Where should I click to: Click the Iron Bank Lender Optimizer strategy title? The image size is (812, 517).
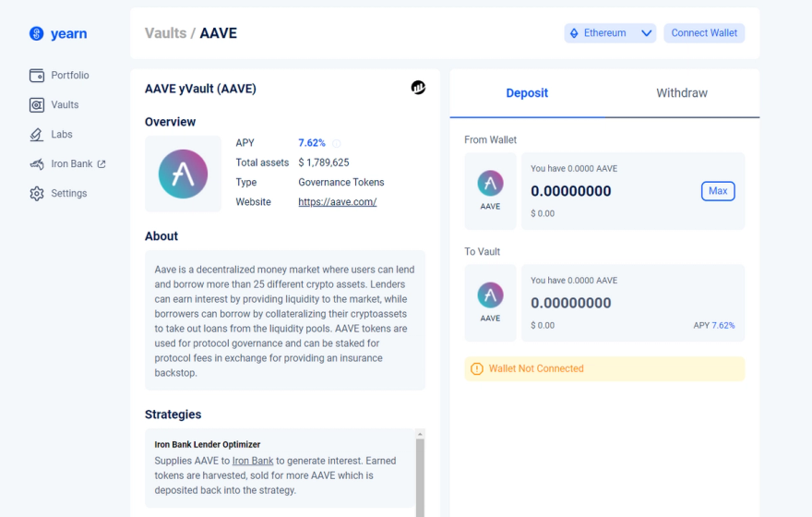(207, 444)
